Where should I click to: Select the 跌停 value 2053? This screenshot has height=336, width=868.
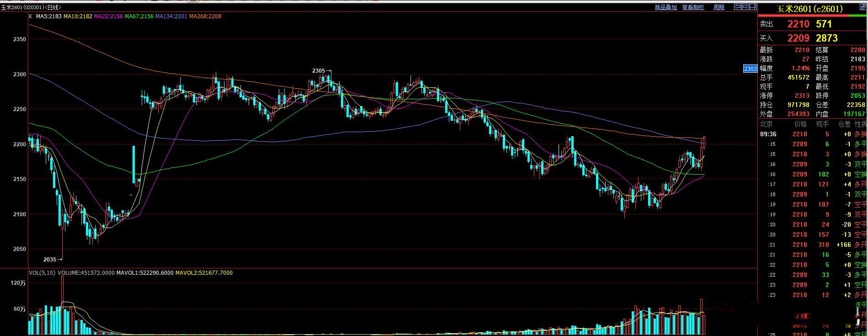pos(858,96)
